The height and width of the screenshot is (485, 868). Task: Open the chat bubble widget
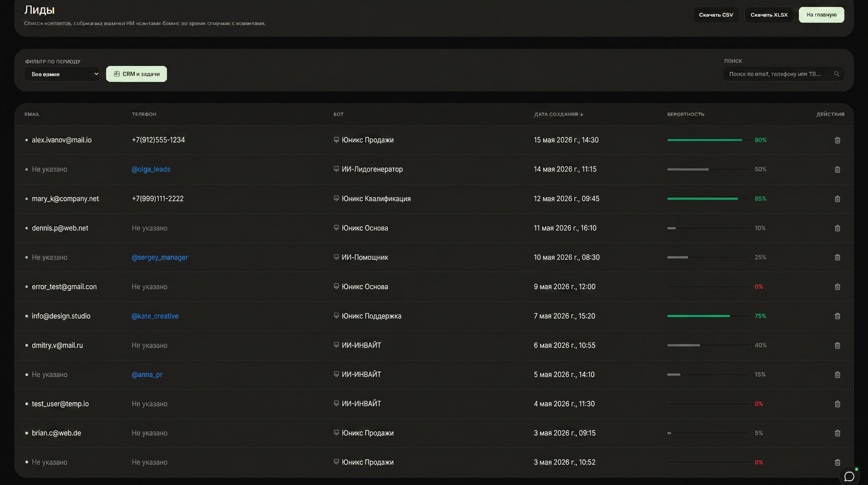849,476
